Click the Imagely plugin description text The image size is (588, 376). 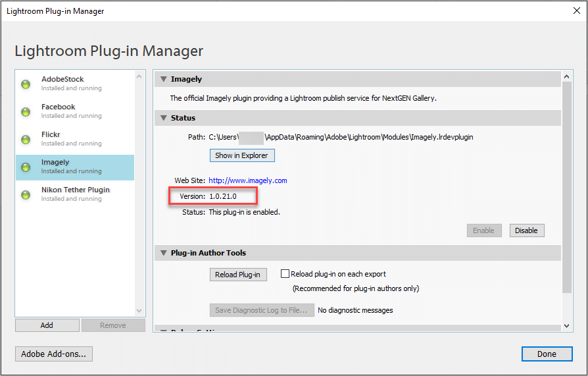[303, 98]
